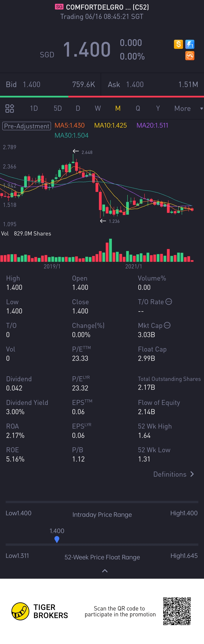Open the chart layout grid icon

click(10, 108)
